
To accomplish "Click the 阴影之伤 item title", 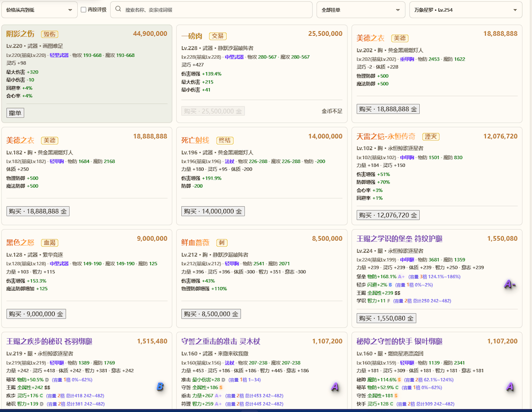I will click(x=20, y=34).
